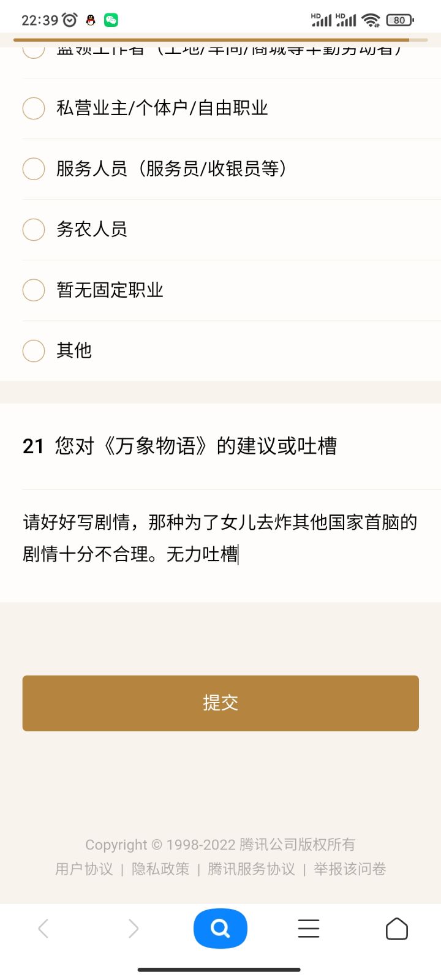This screenshot has width=441, height=980.
Task: Open the blue search button
Action: pyautogui.click(x=221, y=929)
